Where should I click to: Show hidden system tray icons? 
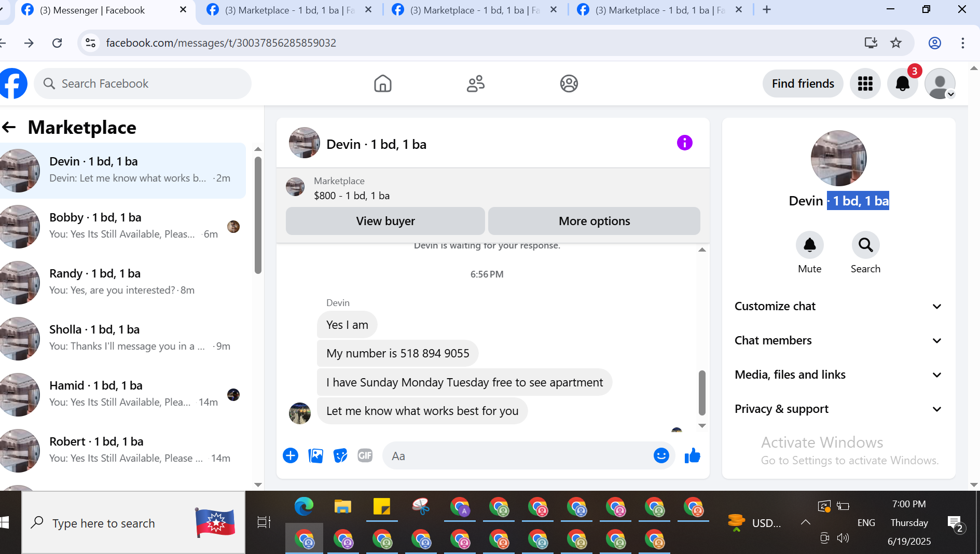point(805,522)
